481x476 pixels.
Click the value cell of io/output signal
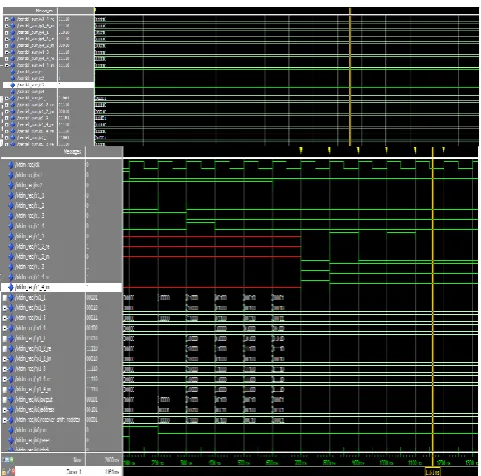tap(92, 400)
